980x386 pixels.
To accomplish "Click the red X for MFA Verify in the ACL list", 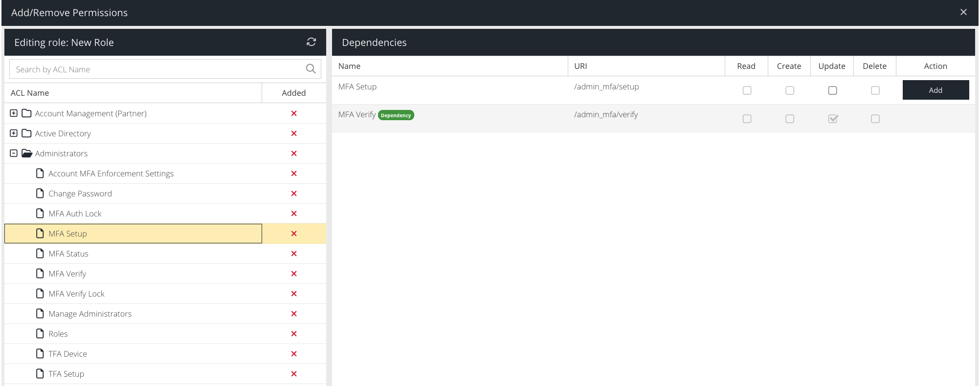I will point(294,274).
